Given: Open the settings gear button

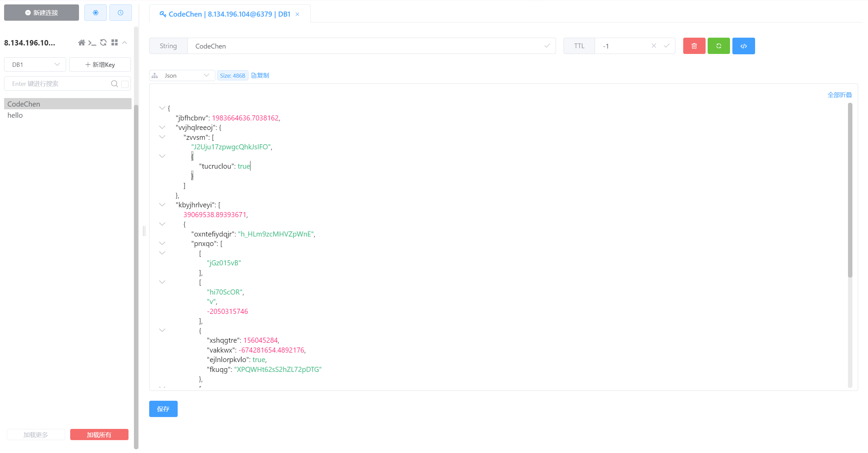Looking at the screenshot, I should click(x=96, y=13).
